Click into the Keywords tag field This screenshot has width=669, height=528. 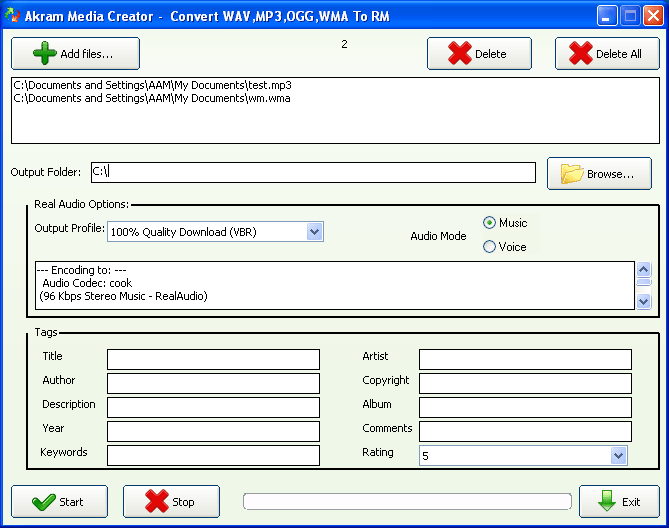[213, 455]
